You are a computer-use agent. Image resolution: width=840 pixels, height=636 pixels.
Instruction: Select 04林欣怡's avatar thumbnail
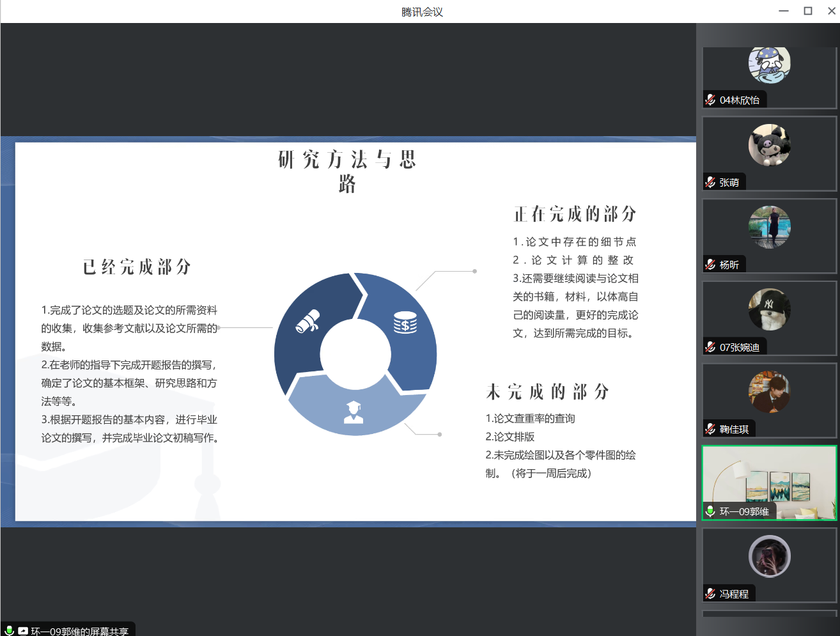tap(769, 64)
